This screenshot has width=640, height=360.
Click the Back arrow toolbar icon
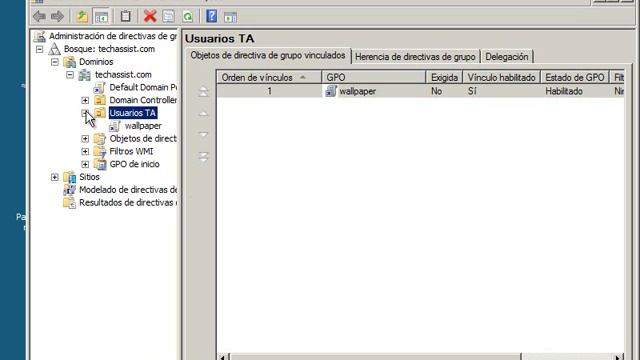point(39,16)
